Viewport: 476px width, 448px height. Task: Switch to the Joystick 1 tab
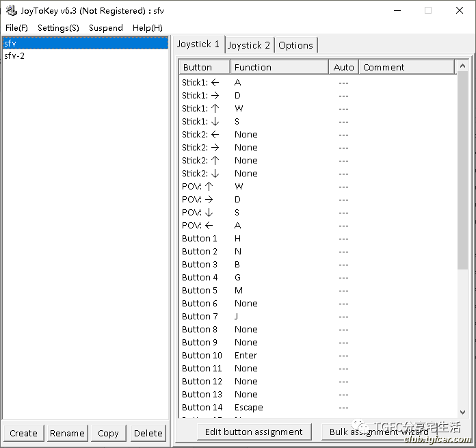198,44
